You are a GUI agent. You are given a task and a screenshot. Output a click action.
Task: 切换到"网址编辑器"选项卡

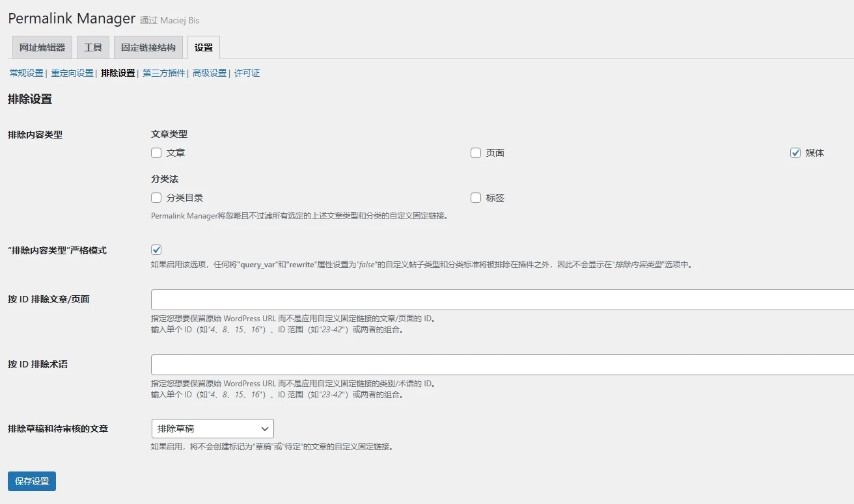[x=41, y=47]
